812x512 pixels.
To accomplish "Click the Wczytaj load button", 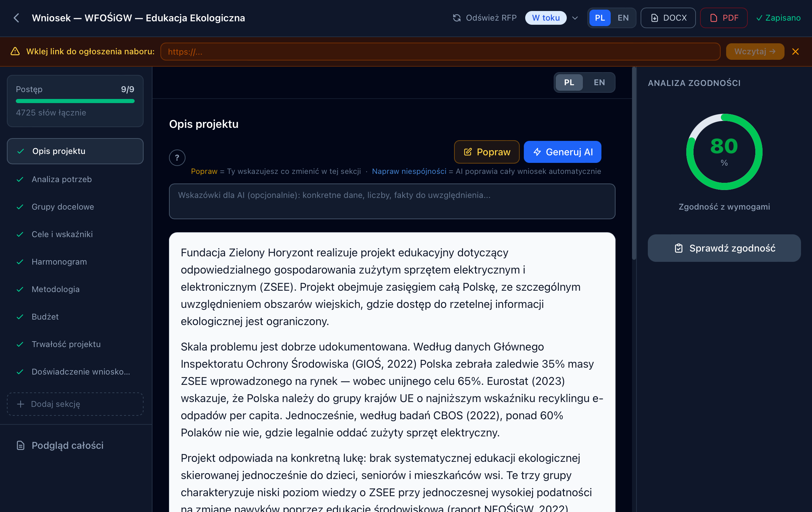I will pyautogui.click(x=755, y=52).
